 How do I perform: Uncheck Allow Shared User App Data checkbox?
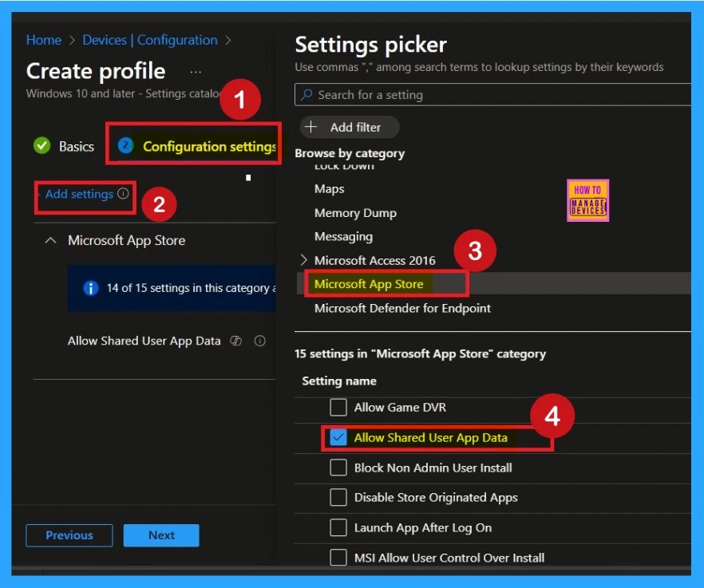point(338,438)
